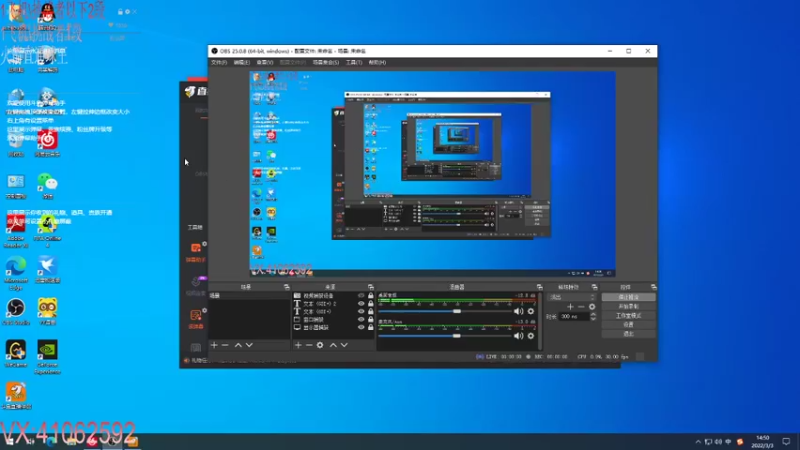Click the Start Recording button
800x450 pixels.
[x=629, y=306]
